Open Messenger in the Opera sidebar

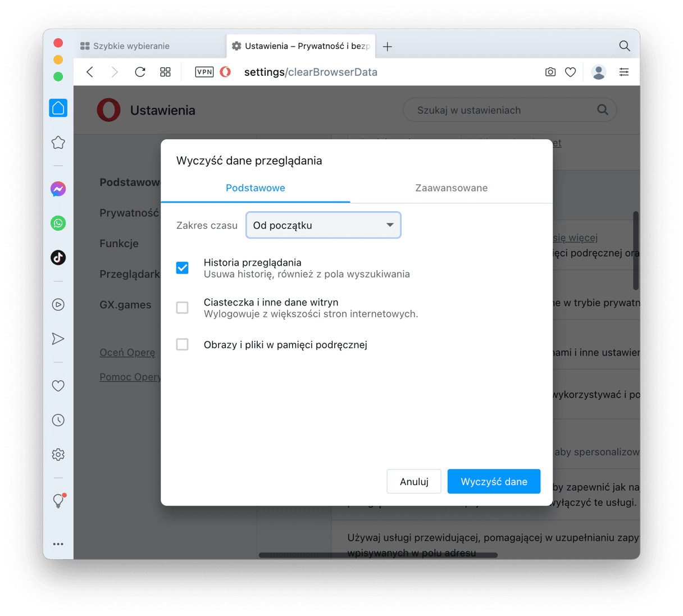[x=58, y=189]
